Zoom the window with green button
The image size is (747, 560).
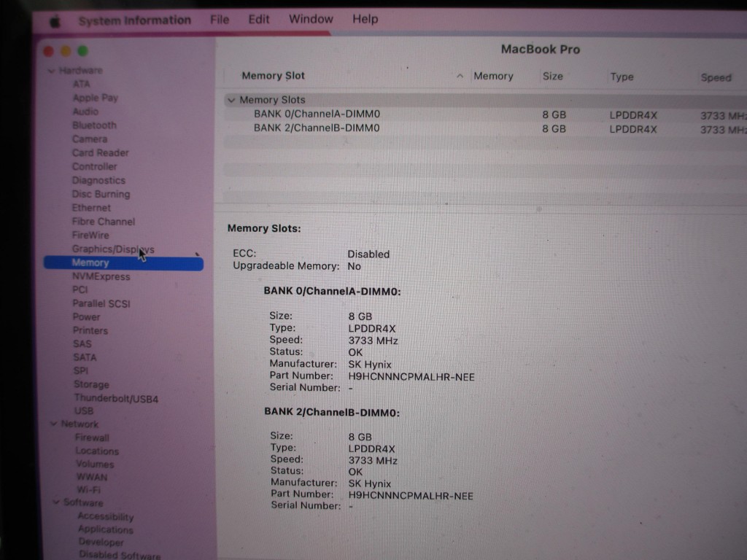[83, 50]
